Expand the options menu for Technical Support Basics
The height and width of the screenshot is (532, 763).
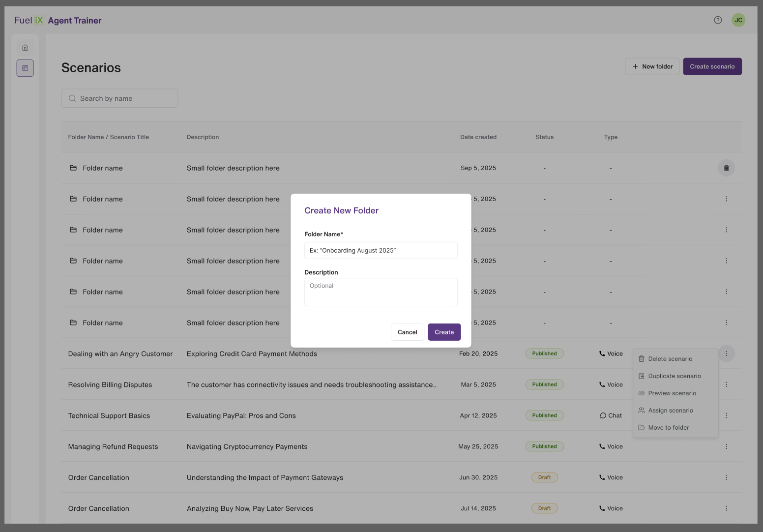click(x=726, y=415)
